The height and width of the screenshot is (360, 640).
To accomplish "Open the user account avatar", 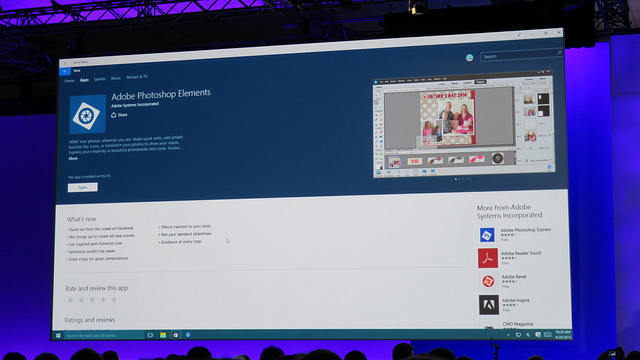I will pos(469,58).
